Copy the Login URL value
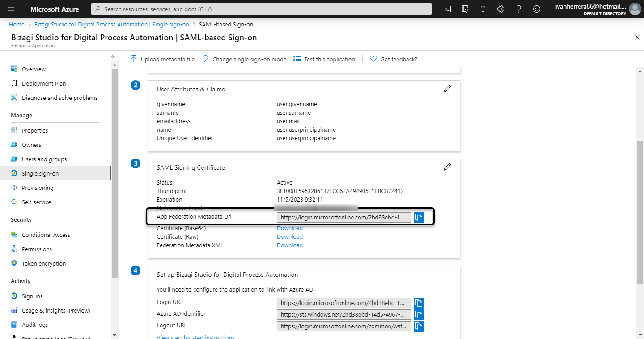This screenshot has height=339, width=644. pos(419,303)
